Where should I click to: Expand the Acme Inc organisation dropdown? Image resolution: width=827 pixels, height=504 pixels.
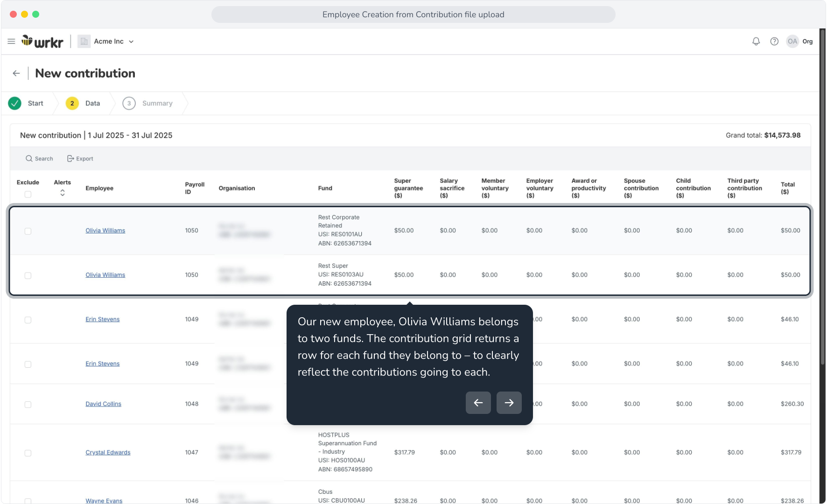106,42
